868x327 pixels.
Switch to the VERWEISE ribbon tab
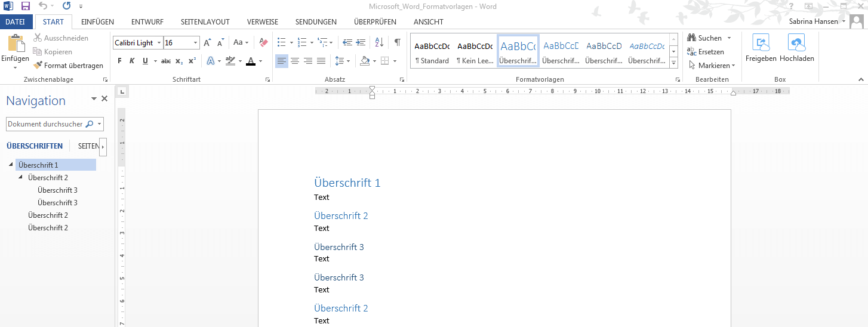tap(263, 21)
